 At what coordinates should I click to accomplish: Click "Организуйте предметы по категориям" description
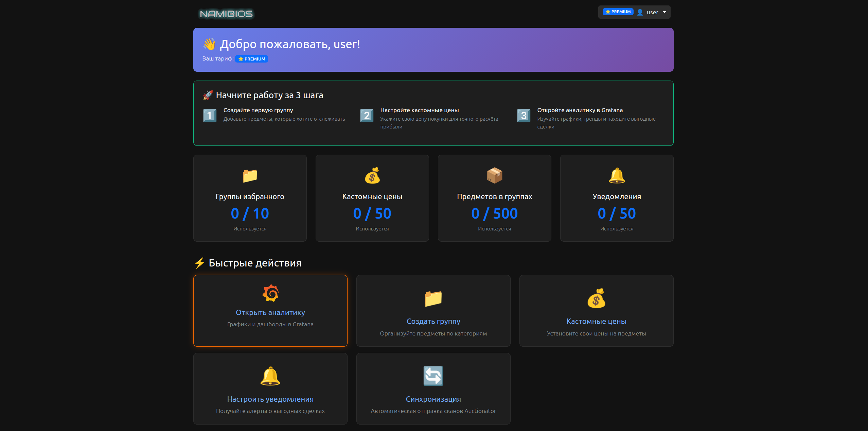coord(433,333)
